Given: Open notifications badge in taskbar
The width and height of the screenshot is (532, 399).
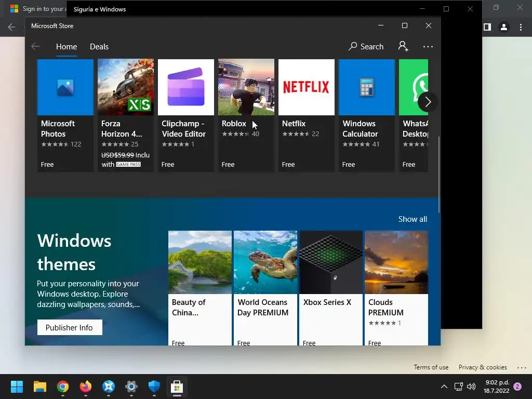Looking at the screenshot, I should click(x=518, y=387).
